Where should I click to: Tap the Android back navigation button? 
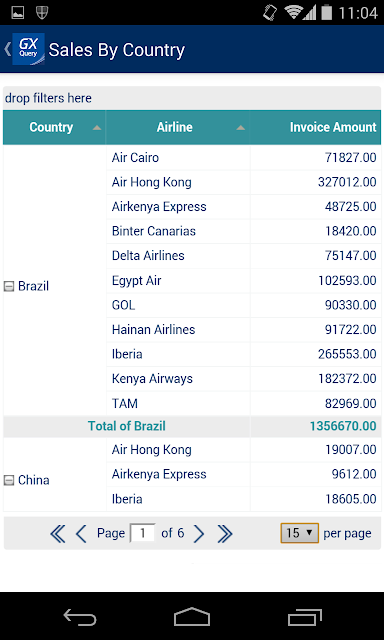pos(80,617)
